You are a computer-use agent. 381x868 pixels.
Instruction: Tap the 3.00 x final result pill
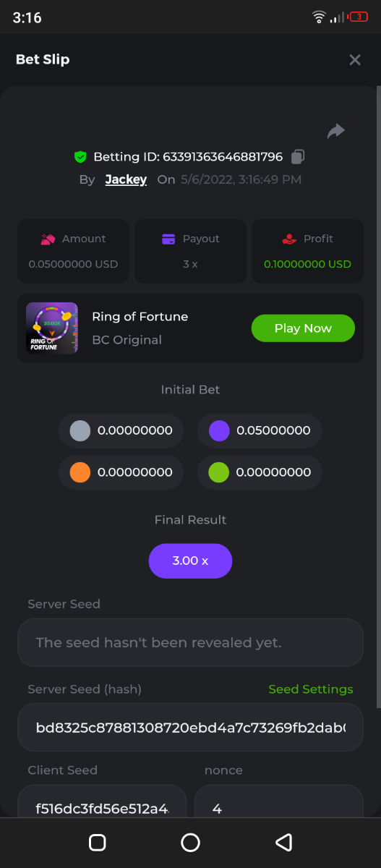pyautogui.click(x=190, y=561)
